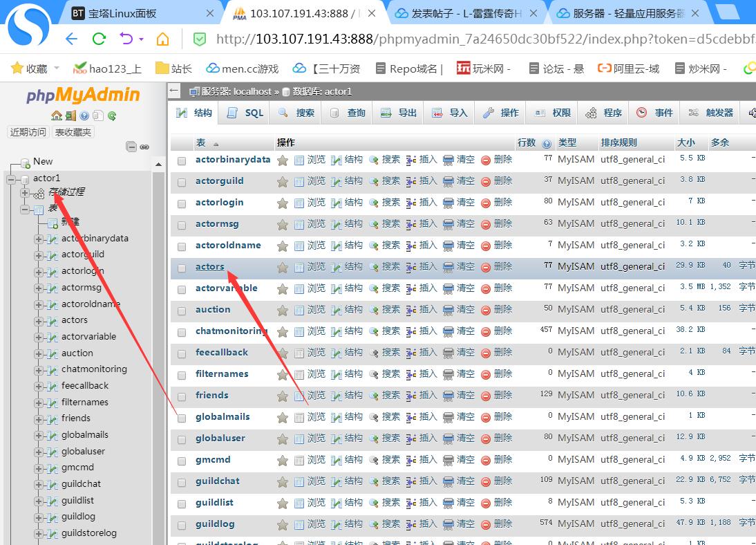Image resolution: width=756 pixels, height=545 pixels.
Task: Collapse the actor1 database tree node
Action: pyautogui.click(x=10, y=180)
